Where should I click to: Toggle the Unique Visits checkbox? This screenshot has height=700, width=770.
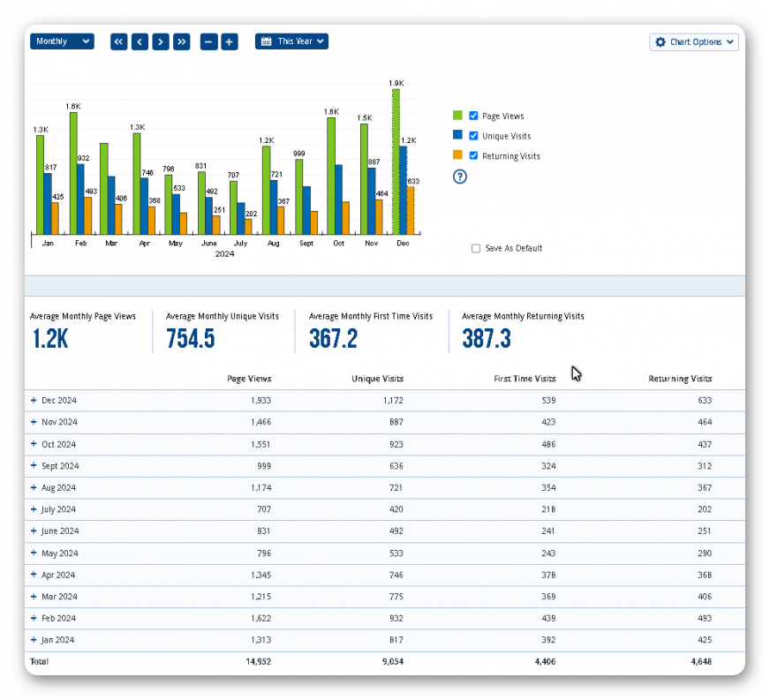(x=474, y=136)
